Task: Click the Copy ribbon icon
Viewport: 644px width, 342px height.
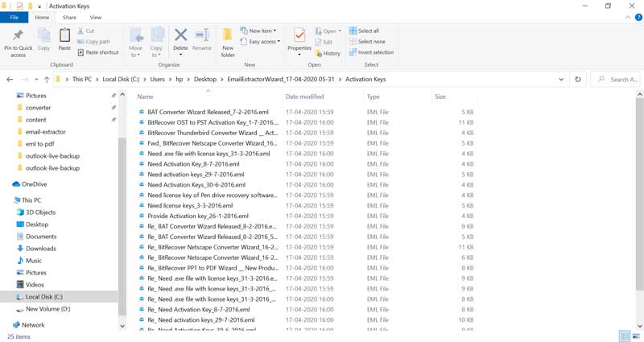Action: 43,35
